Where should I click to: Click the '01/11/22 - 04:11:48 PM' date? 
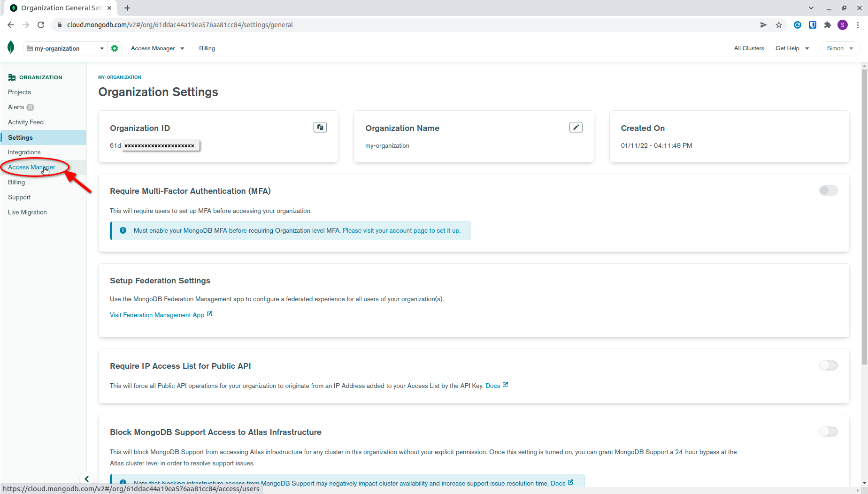656,145
